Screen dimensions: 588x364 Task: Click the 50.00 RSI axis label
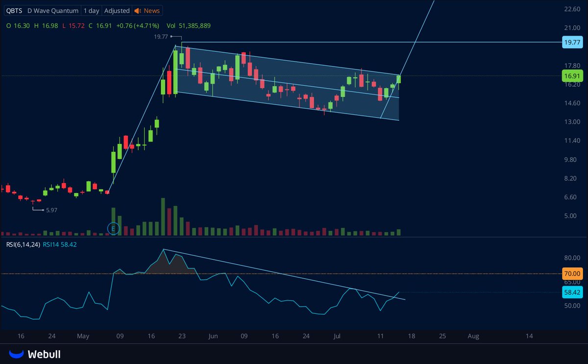point(572,306)
